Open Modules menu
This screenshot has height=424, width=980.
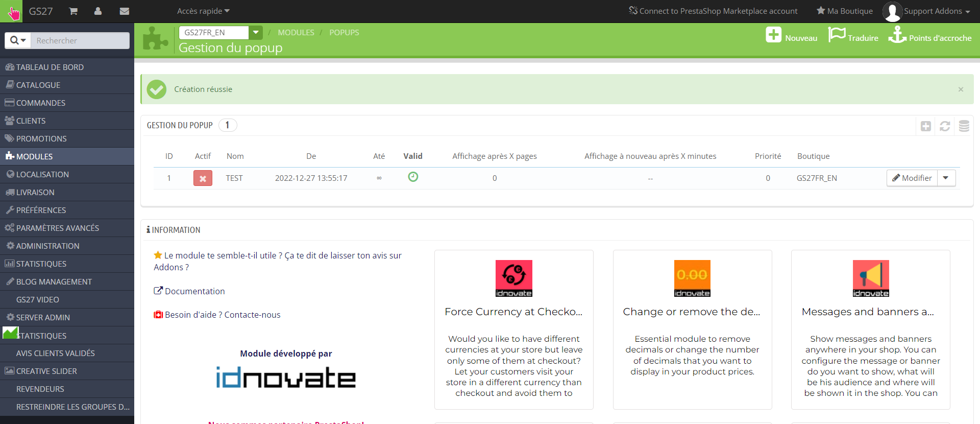[x=67, y=156]
